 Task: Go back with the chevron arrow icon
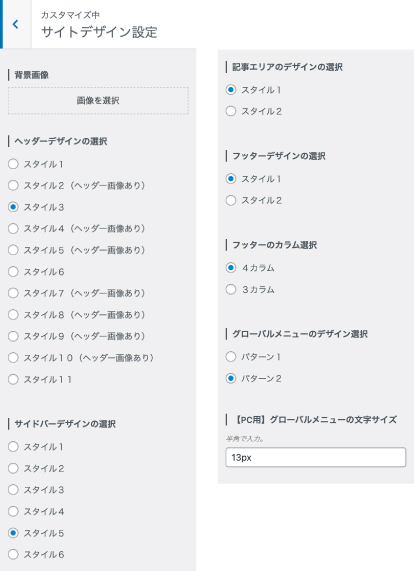point(15,24)
